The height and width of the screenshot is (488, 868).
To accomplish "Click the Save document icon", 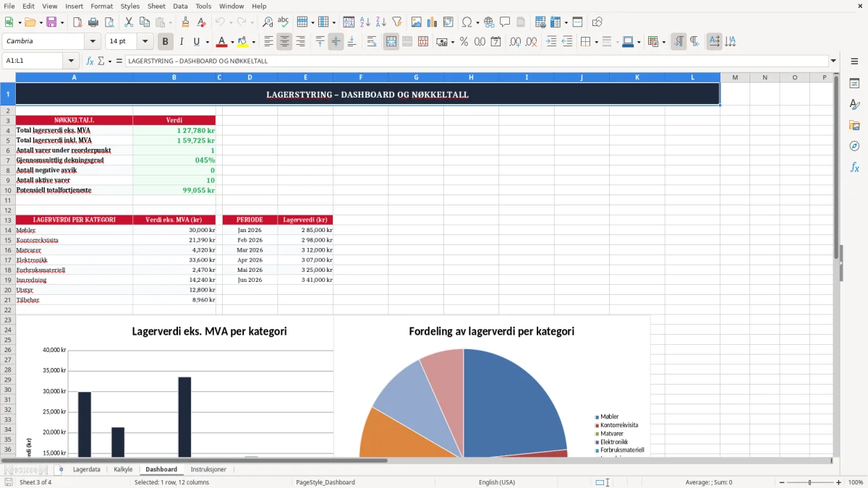I will click(51, 22).
